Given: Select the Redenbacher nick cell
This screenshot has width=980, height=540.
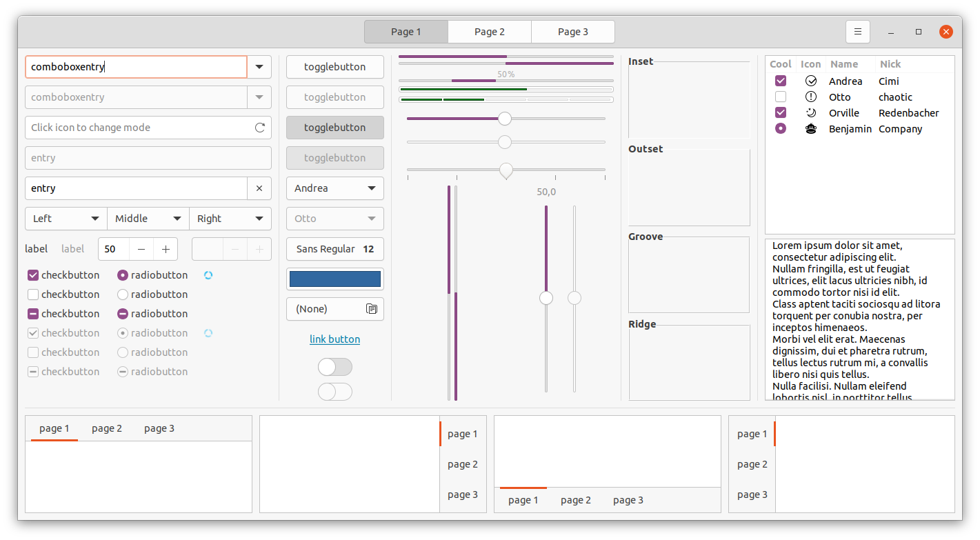Looking at the screenshot, I should tap(909, 113).
